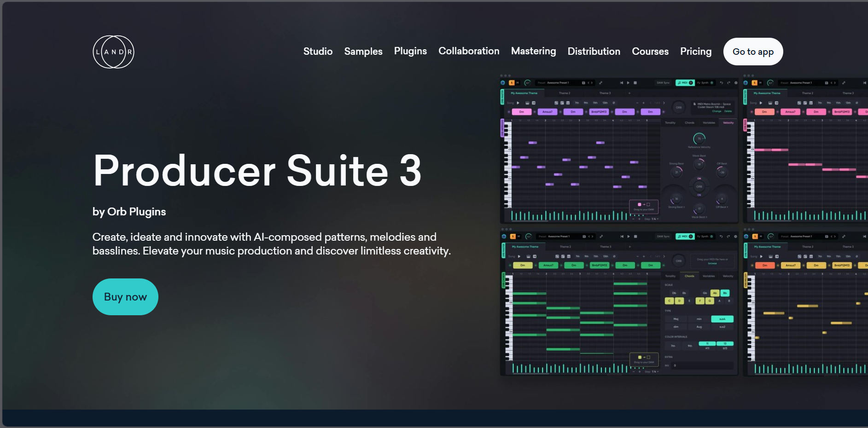This screenshot has width=868, height=428.
Task: Play transport in the Orb Arpeggio window
Action: point(628,83)
